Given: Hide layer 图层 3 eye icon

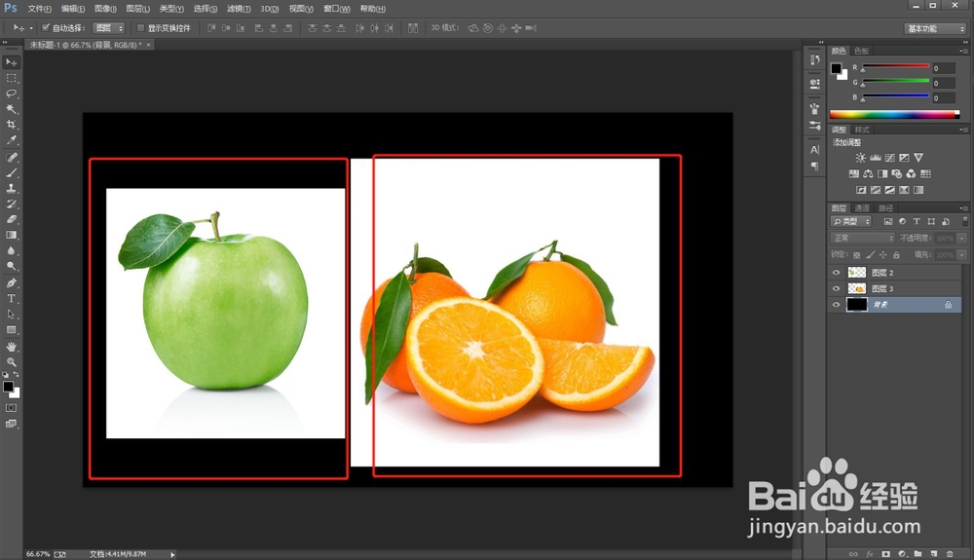Looking at the screenshot, I should [x=836, y=288].
